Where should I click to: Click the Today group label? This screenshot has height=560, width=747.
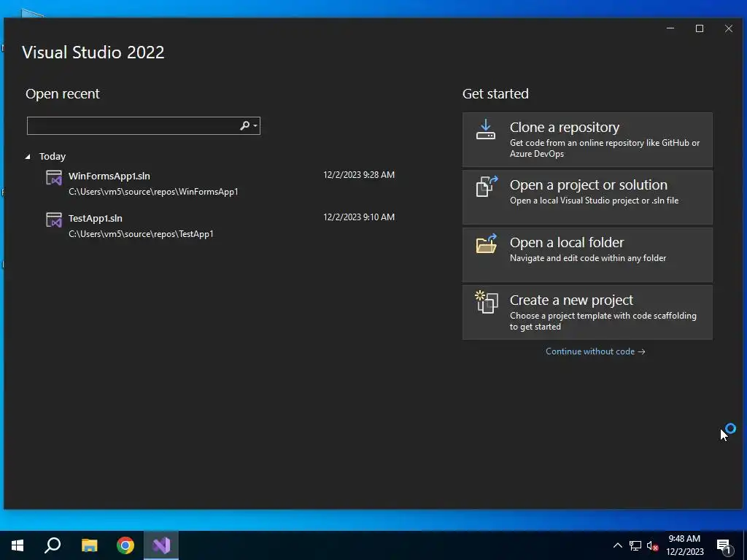tap(53, 156)
